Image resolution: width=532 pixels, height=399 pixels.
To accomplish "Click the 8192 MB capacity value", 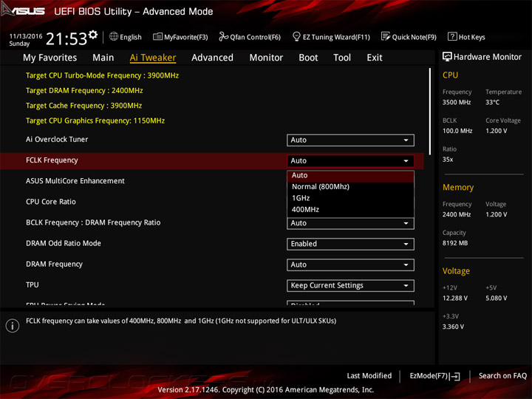I will [455, 243].
